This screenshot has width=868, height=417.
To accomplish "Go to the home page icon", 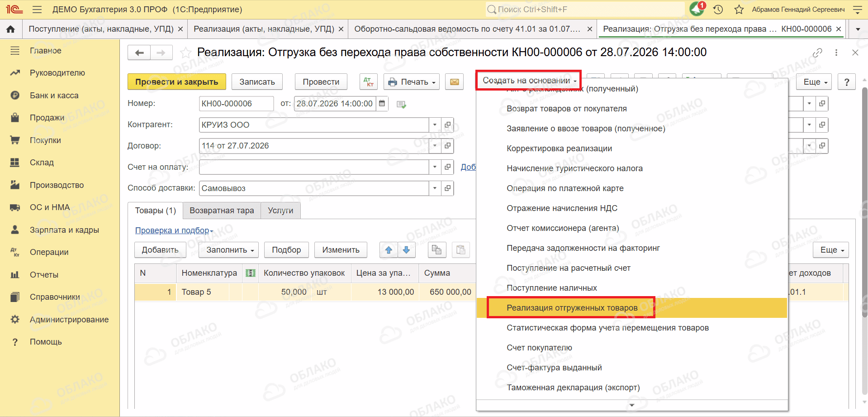I will 11,29.
